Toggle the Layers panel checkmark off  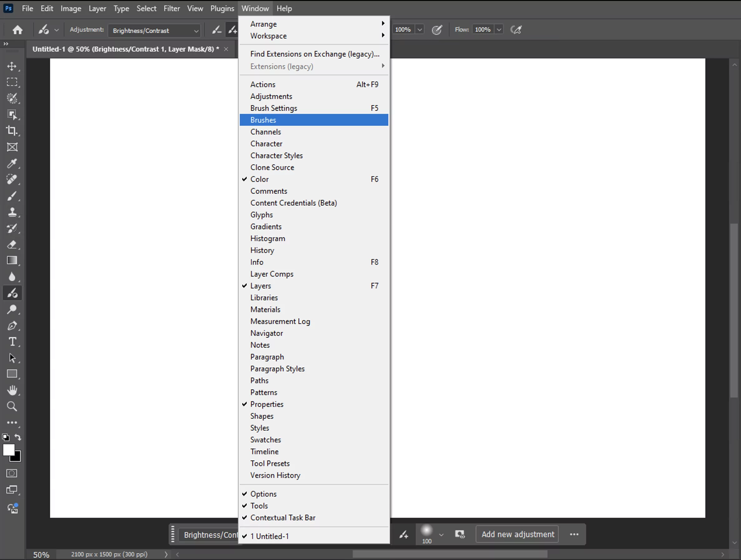tap(244, 286)
